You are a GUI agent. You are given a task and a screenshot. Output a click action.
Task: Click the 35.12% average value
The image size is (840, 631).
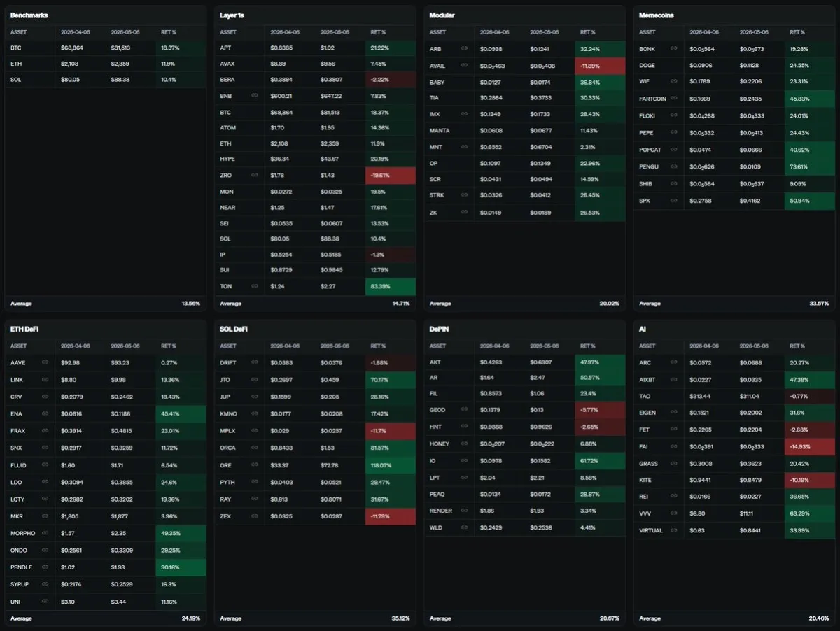tap(402, 618)
